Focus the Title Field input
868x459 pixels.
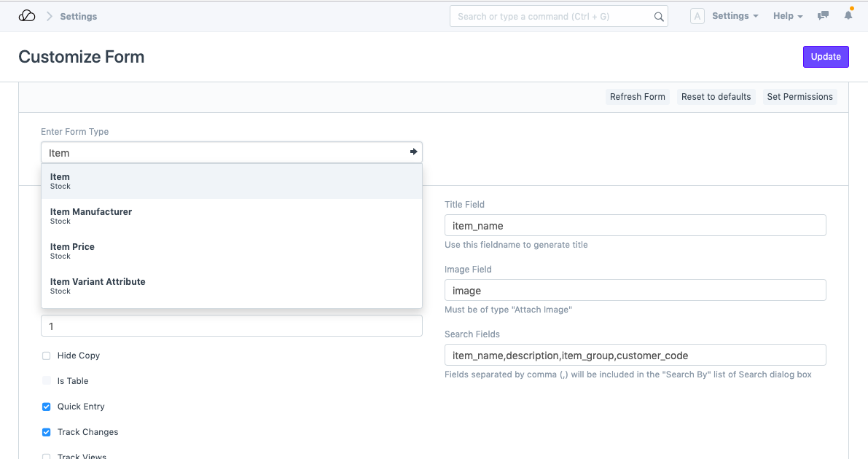point(635,225)
